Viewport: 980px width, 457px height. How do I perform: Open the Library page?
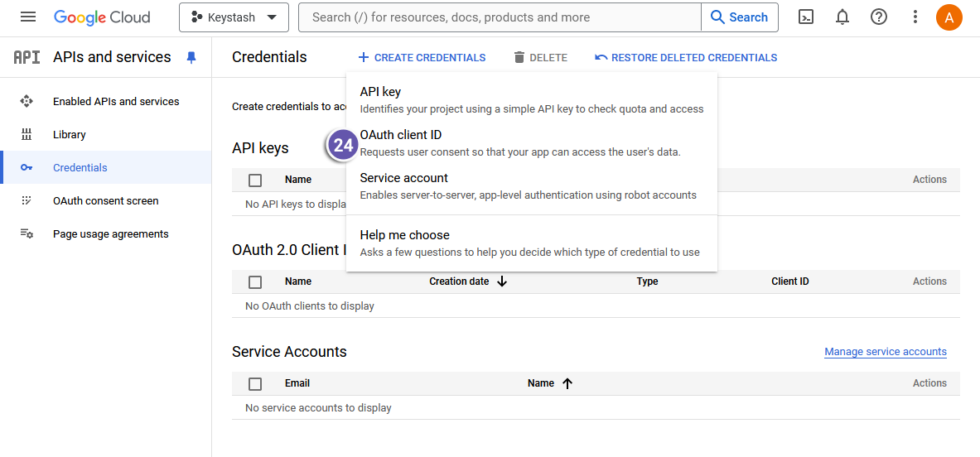[x=106, y=134]
